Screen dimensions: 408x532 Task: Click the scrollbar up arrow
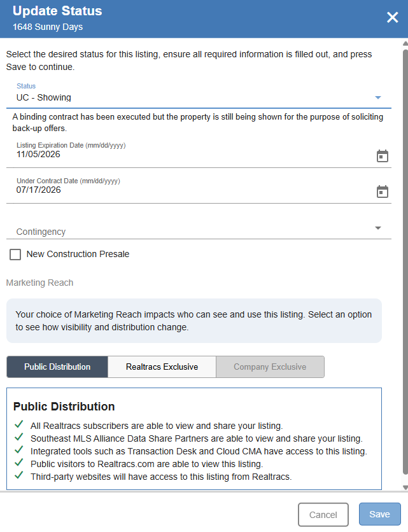(405, 43)
